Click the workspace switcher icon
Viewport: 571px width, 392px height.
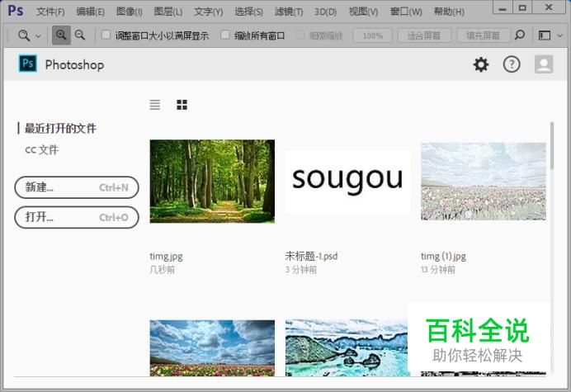coord(545,35)
